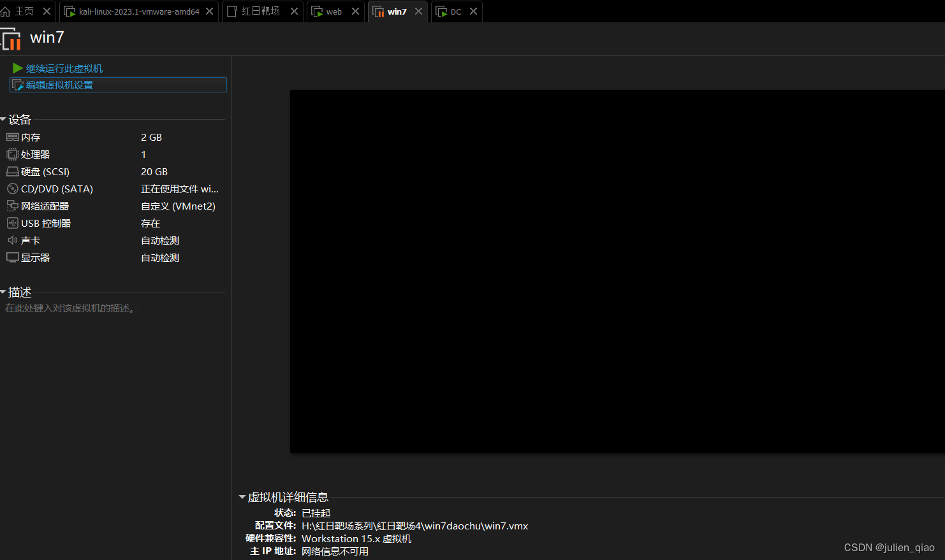This screenshot has height=560, width=945.
Task: Click 自动检测 value for 声卡
Action: [x=160, y=240]
